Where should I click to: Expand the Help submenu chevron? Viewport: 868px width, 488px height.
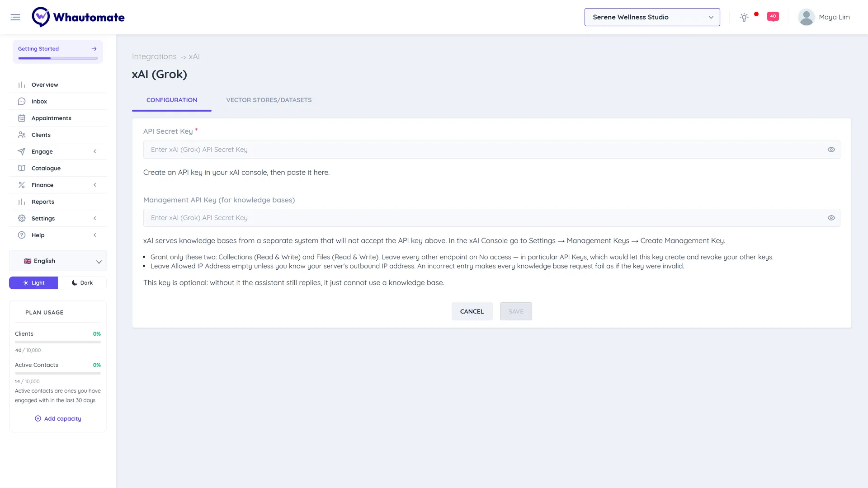pos(95,235)
